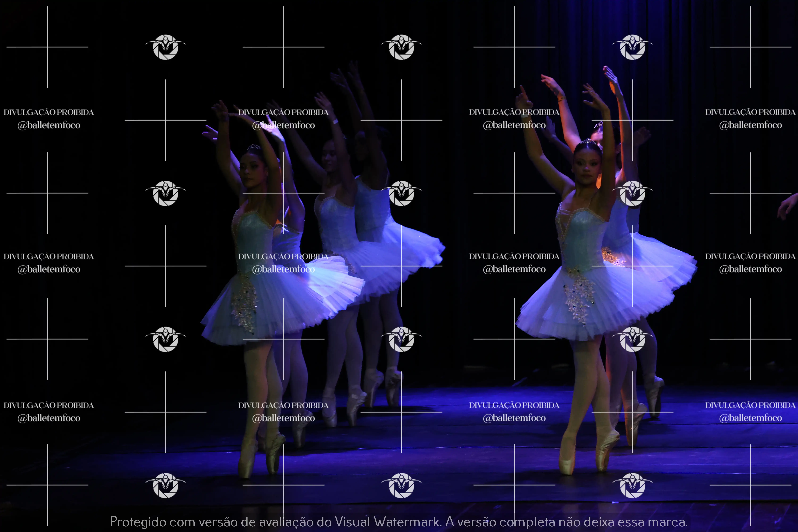
Task: Select the front-right ballerina's tiara
Action: 588,141
